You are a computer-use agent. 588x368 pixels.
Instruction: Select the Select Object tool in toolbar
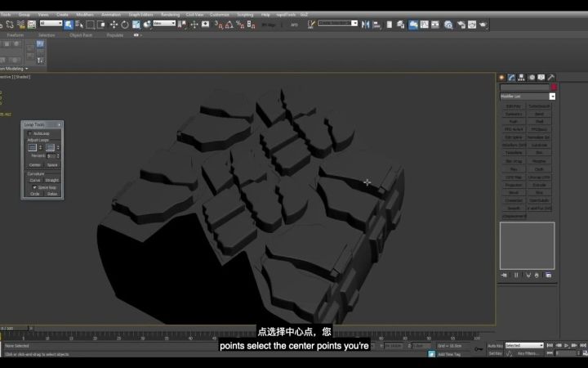click(69, 25)
